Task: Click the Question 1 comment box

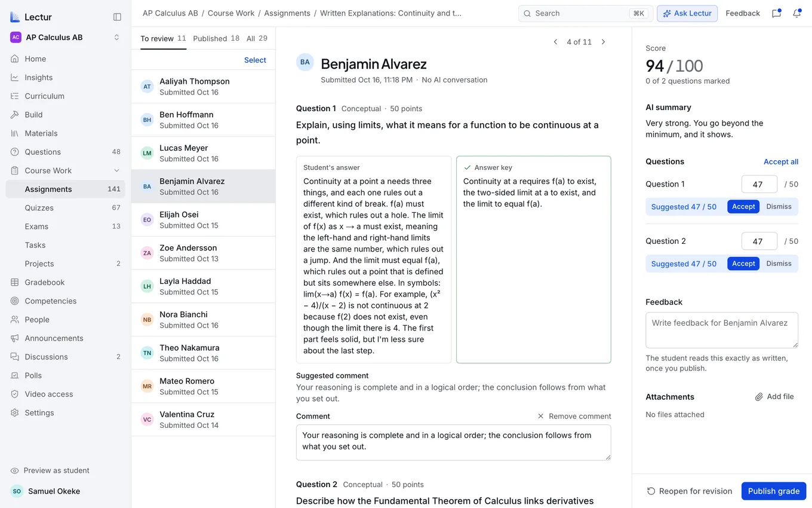Action: click(x=453, y=442)
